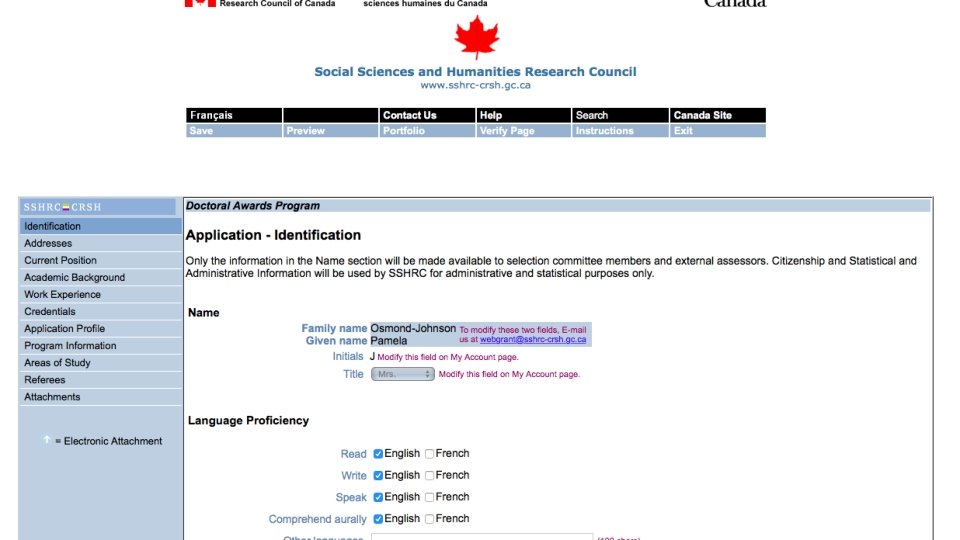Check Speak French checkbox
This screenshot has width=960, height=540.
click(x=429, y=497)
